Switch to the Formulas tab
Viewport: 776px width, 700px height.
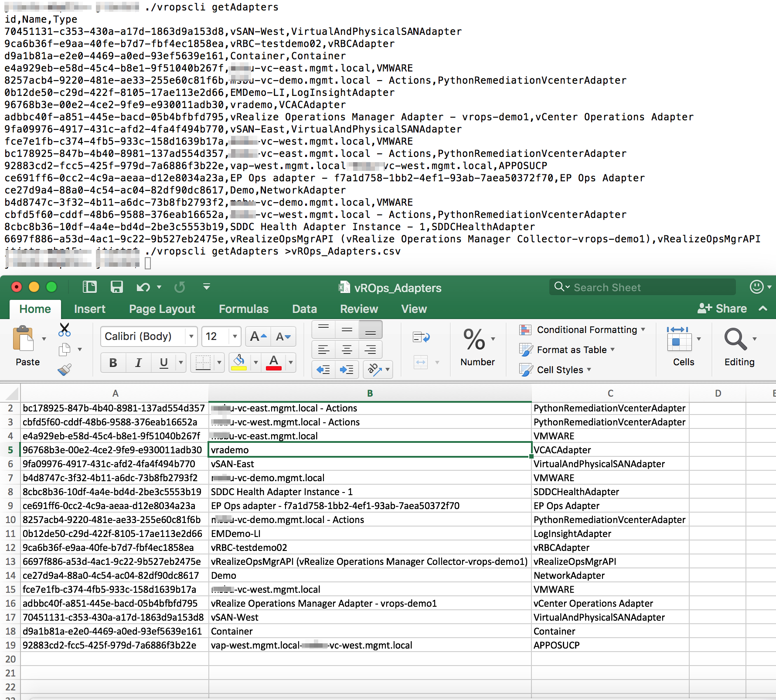(243, 309)
